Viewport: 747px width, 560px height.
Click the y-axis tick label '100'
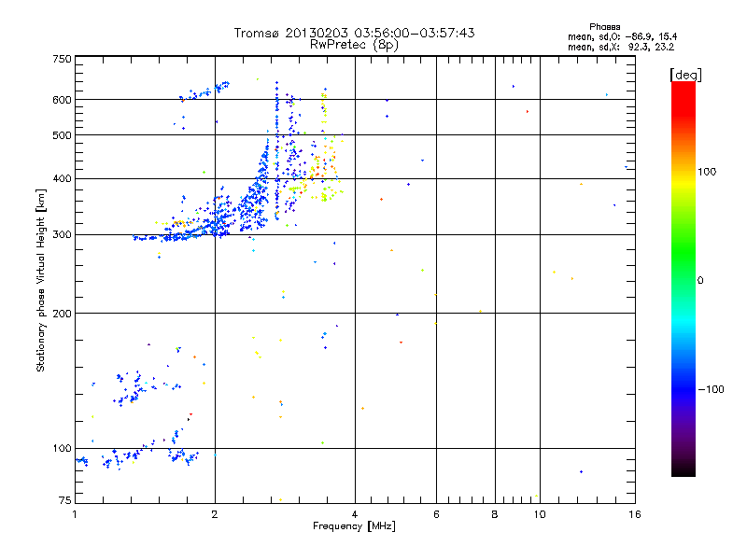pos(63,449)
